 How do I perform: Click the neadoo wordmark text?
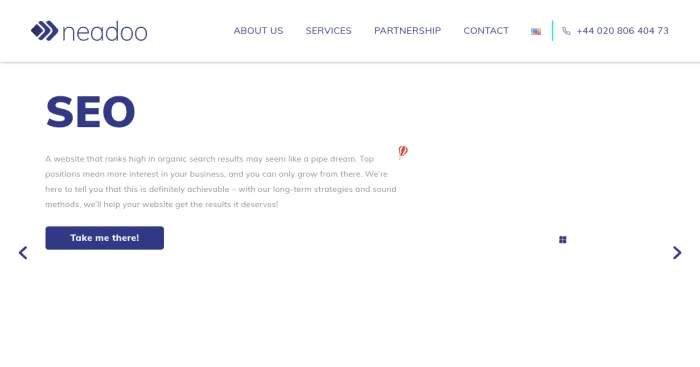pos(104,32)
